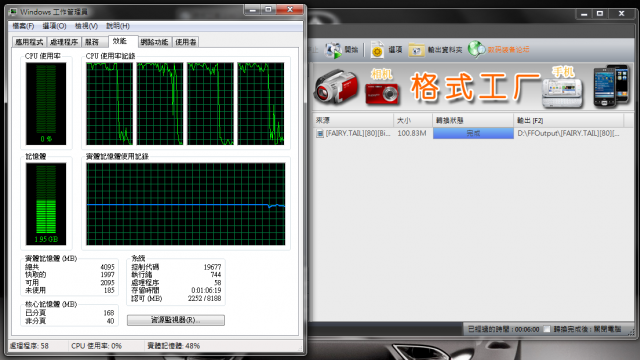Open the 選項(O) menu in Task Manager

pyautogui.click(x=54, y=26)
